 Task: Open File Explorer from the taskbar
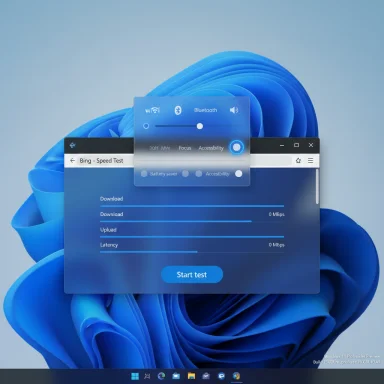coord(191,376)
